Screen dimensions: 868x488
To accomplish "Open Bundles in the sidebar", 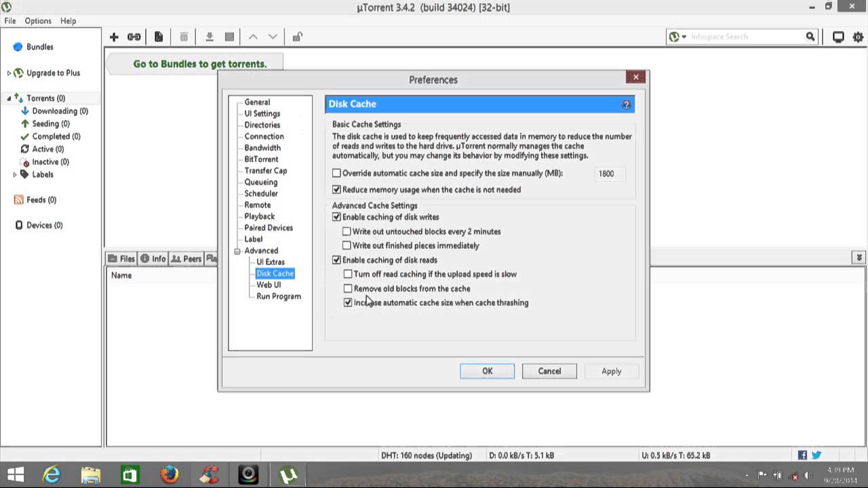I will click(40, 47).
